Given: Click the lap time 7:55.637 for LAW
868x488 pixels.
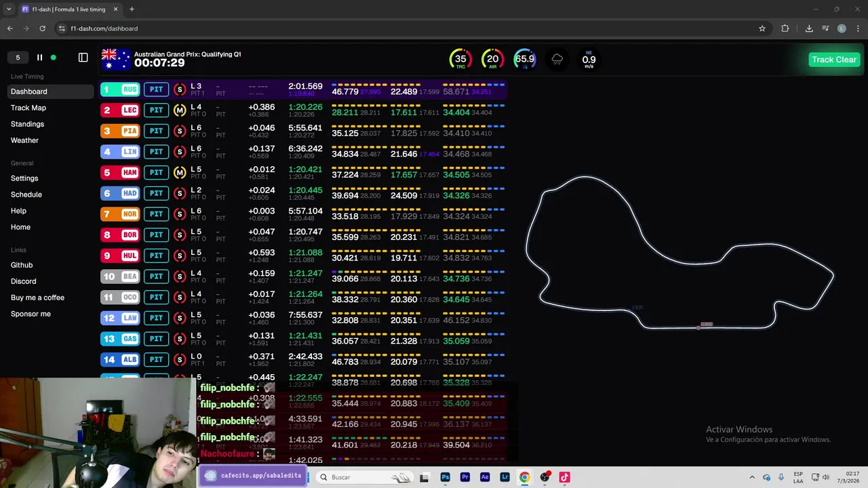Looking at the screenshot, I should 305,315.
